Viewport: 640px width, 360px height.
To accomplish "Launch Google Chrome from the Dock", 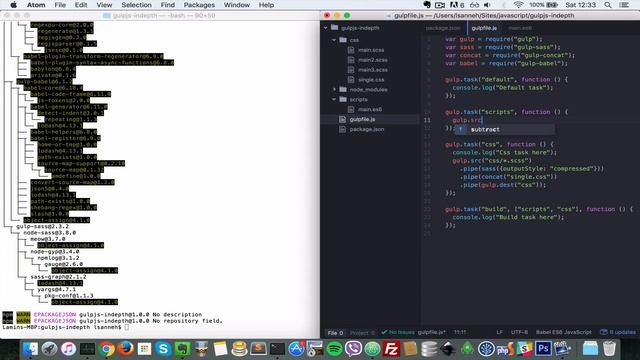I will (x=107, y=349).
